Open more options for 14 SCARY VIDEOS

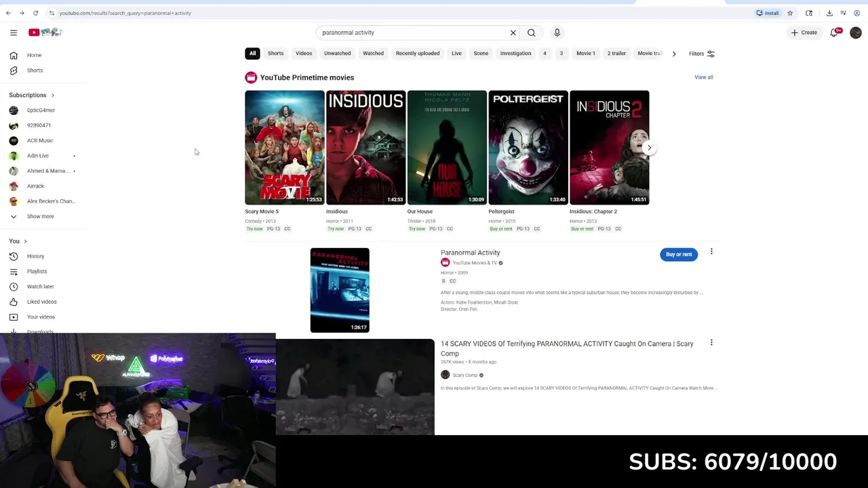(711, 343)
